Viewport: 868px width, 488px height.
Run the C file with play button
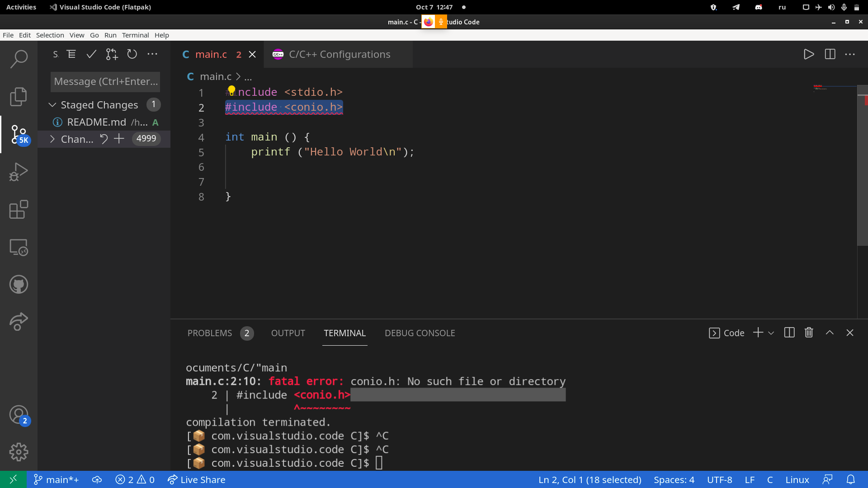pos(809,54)
